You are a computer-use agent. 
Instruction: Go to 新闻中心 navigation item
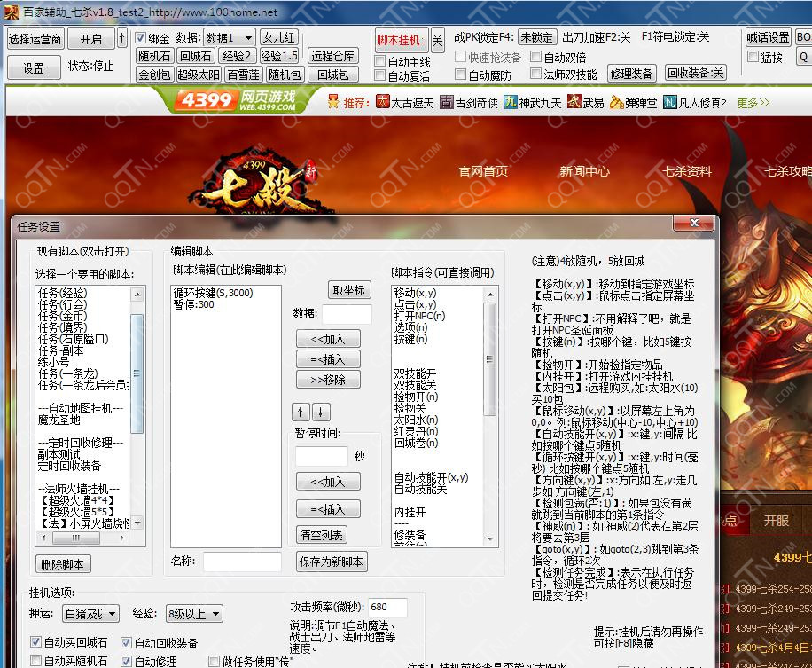coord(584,171)
